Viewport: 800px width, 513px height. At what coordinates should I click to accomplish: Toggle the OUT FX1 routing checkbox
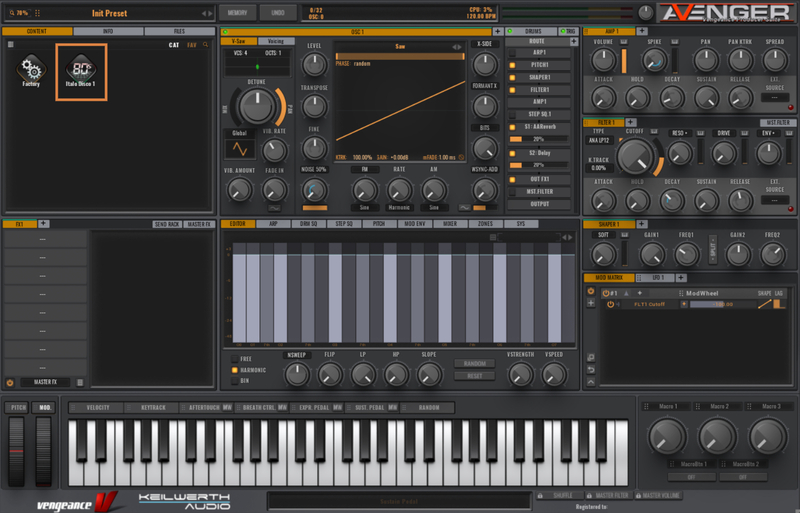[513, 178]
